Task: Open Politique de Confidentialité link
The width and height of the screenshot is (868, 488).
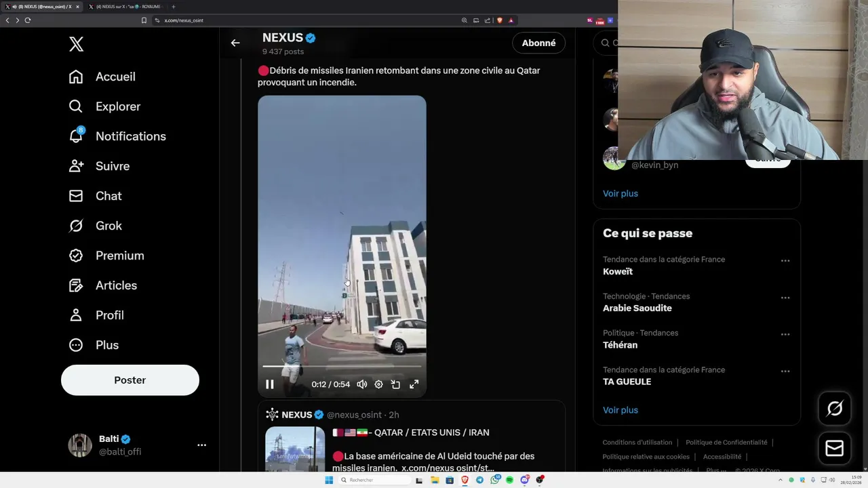Action: tap(726, 443)
